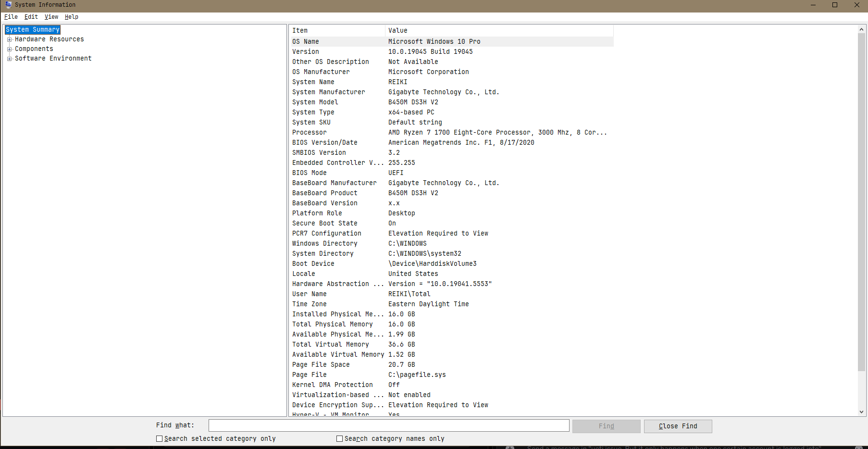Open the Help menu

coord(72,17)
